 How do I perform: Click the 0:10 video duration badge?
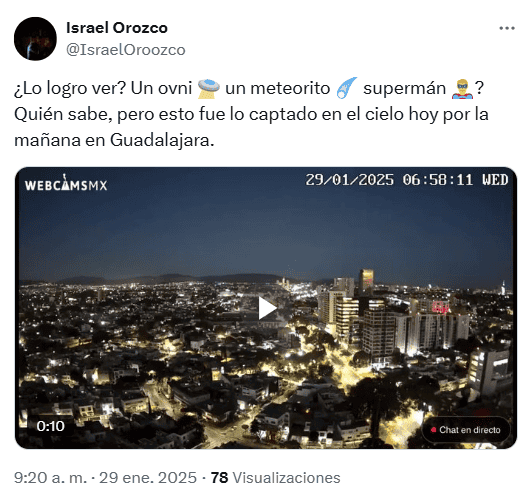click(50, 426)
